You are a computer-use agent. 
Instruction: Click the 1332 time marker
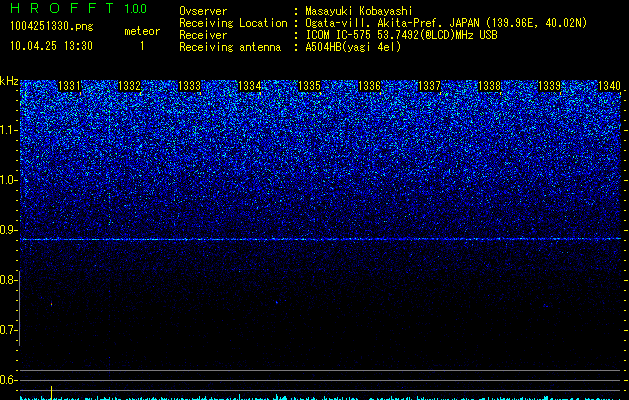coord(130,86)
